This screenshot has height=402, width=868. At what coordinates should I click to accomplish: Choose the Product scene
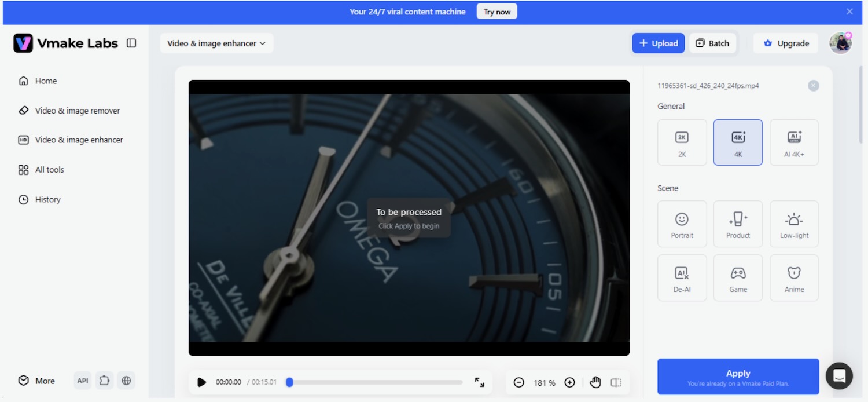click(x=738, y=224)
